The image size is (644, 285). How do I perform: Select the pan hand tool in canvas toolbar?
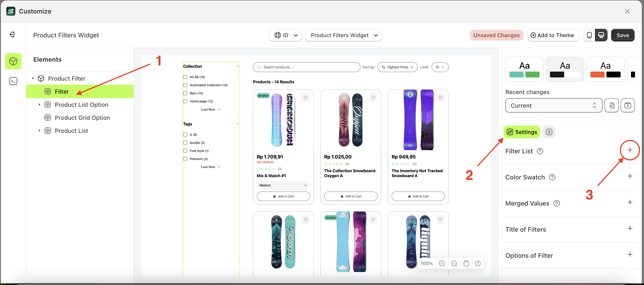pyautogui.click(x=466, y=263)
